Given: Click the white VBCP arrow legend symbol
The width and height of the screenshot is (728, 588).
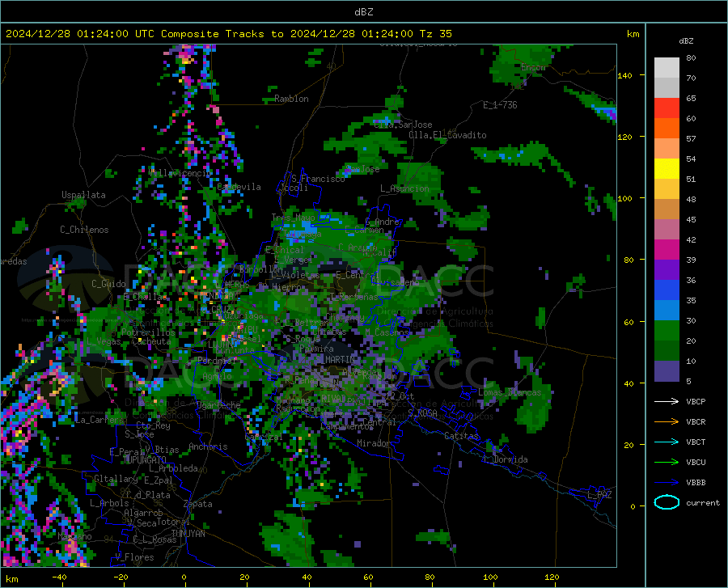Looking at the screenshot, I should [667, 401].
